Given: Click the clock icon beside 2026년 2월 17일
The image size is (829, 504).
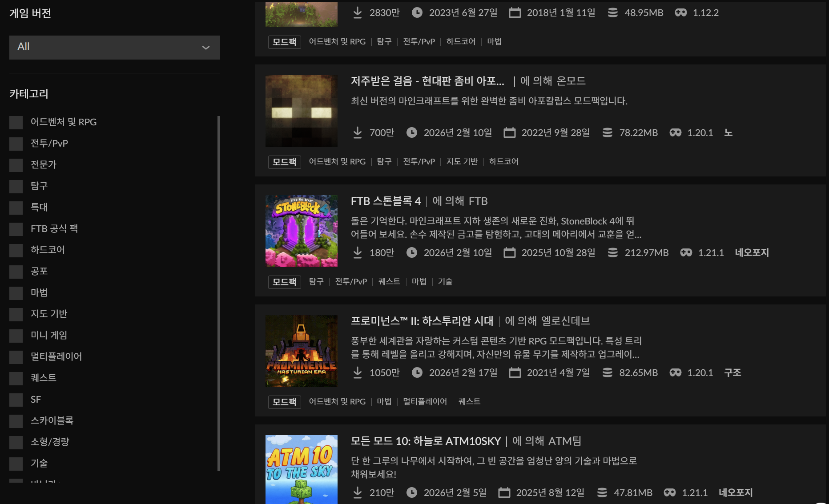Looking at the screenshot, I should (x=417, y=373).
